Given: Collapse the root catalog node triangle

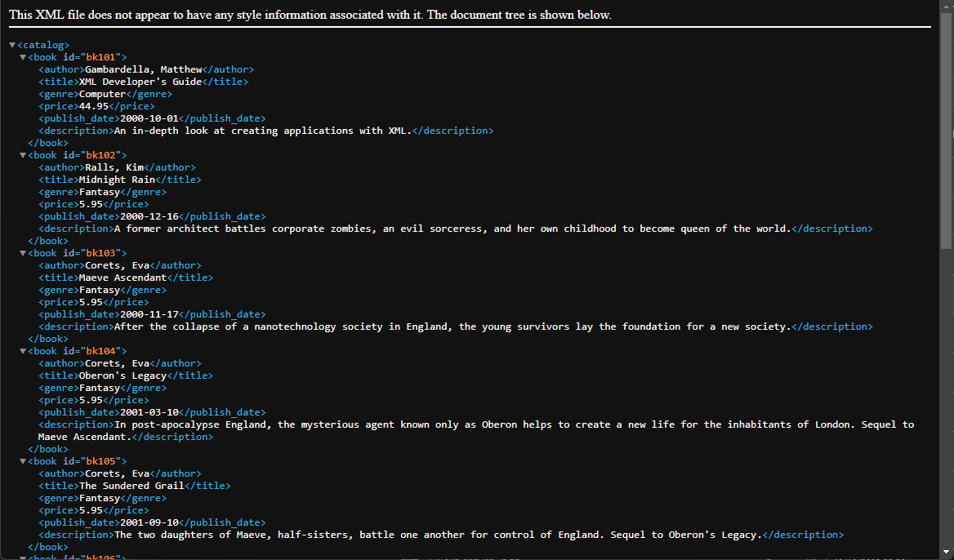Looking at the screenshot, I should click(12, 45).
